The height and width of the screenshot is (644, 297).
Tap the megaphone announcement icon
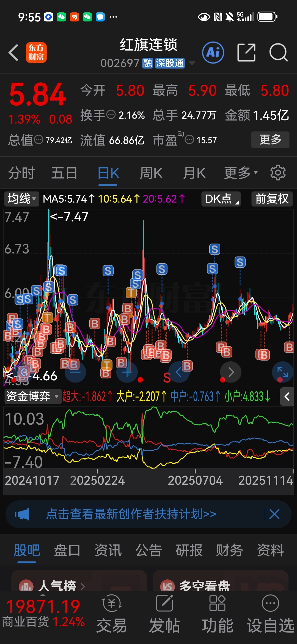[x=22, y=514]
